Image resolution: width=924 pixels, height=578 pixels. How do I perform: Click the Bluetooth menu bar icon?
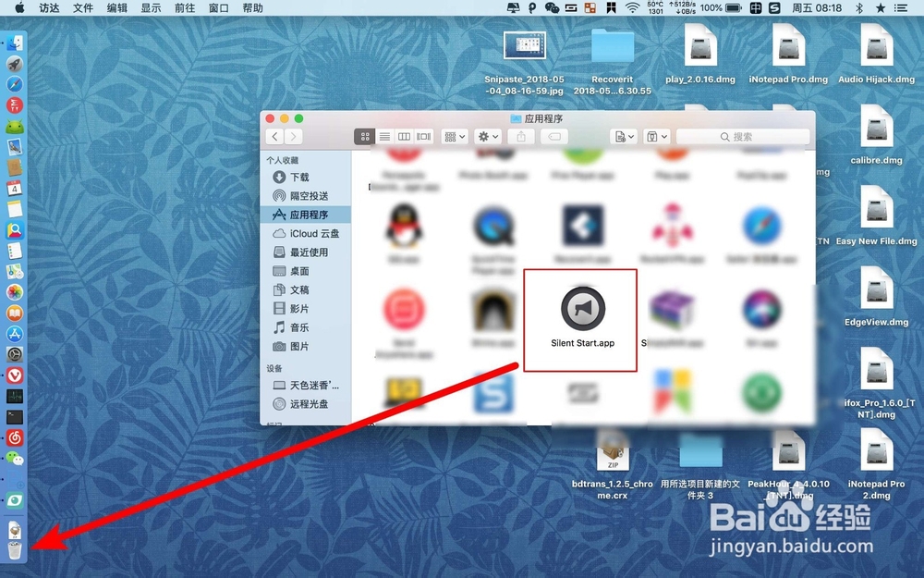[859, 7]
